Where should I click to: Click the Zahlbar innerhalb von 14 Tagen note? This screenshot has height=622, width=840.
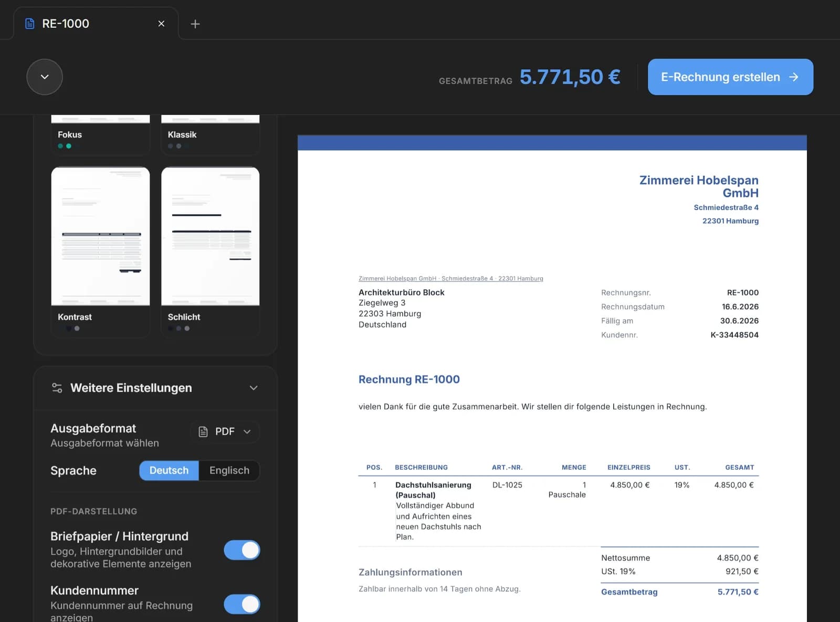click(439, 589)
